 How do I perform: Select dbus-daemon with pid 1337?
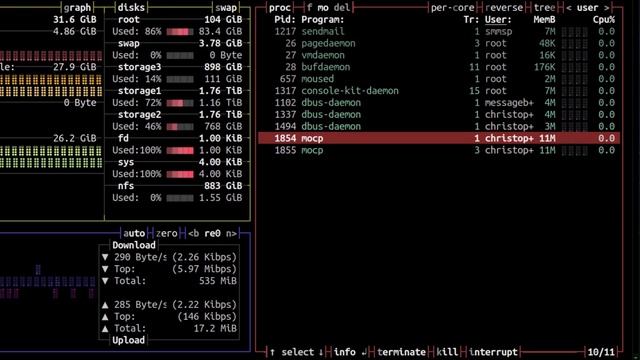[439, 114]
